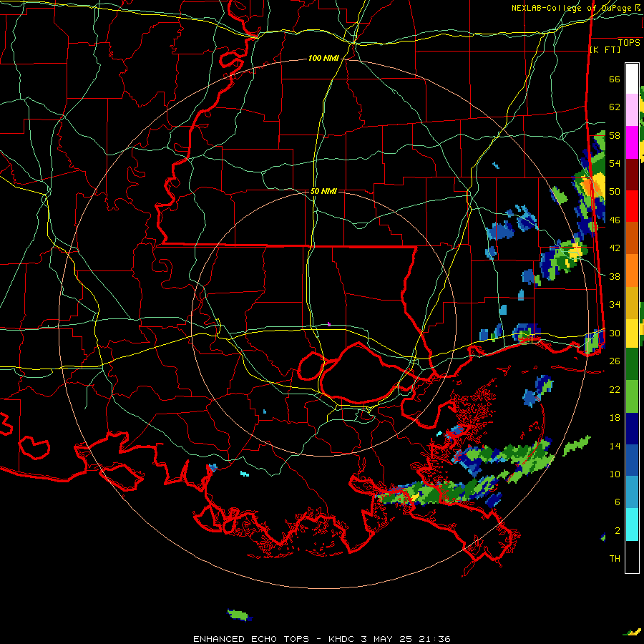Click the light pink legend swatch

[x=632, y=110]
